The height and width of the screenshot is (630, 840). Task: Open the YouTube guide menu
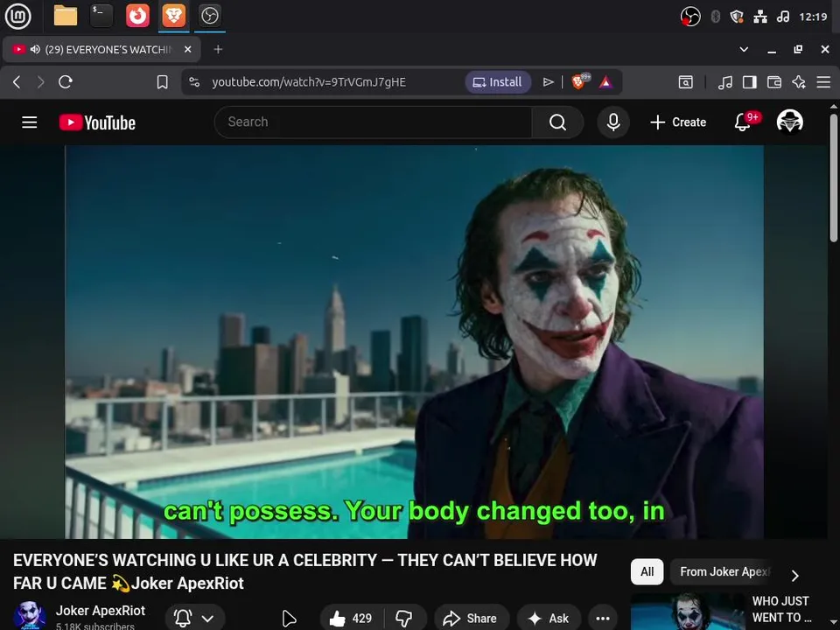30,122
